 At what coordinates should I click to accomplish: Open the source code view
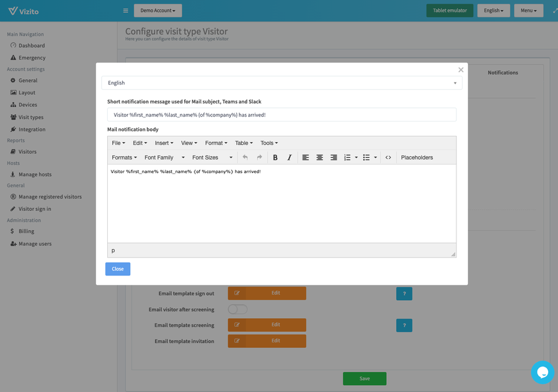[388, 157]
